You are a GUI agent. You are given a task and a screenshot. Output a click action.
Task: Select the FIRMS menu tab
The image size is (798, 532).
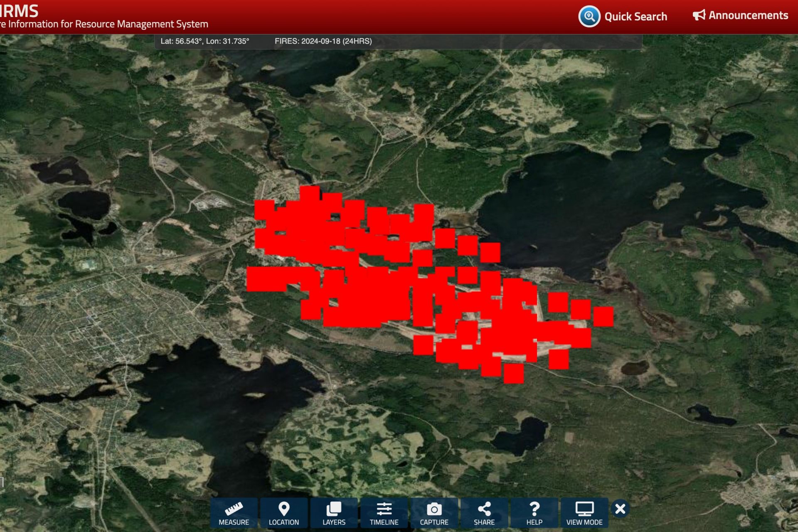point(13,10)
